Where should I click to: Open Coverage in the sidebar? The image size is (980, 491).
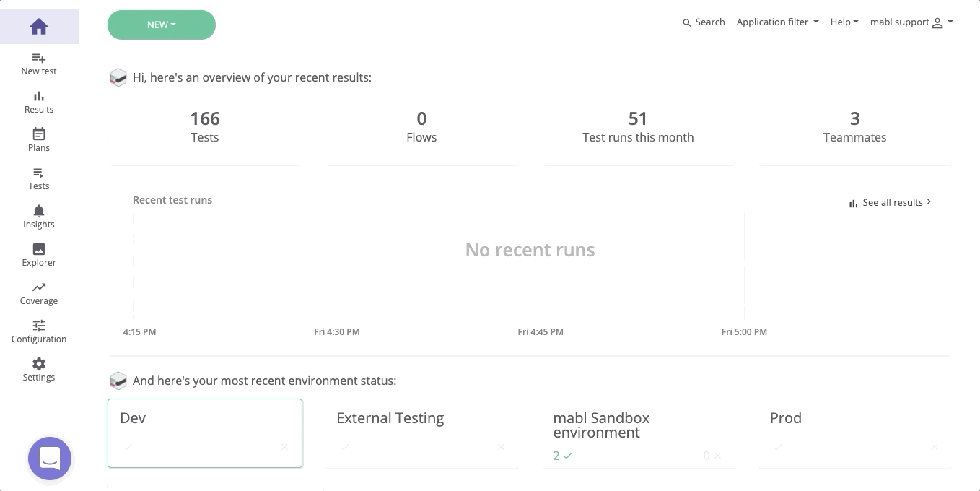pyautogui.click(x=39, y=293)
